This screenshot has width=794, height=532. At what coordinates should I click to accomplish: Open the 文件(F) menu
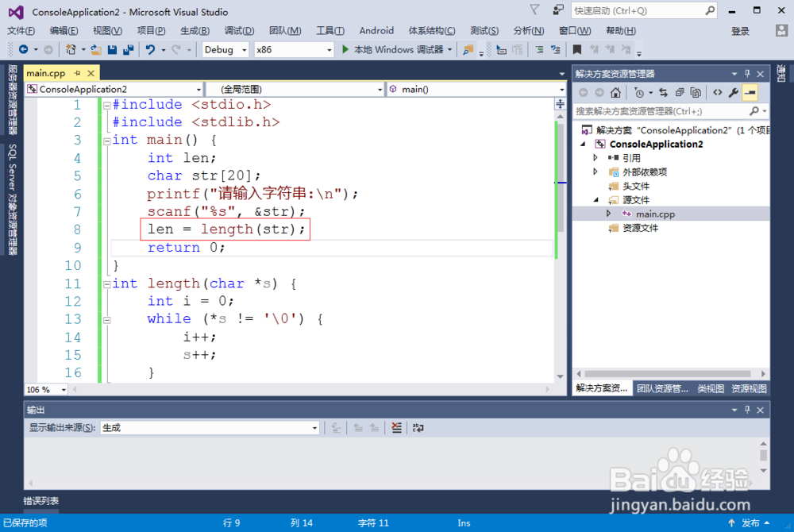click(x=21, y=31)
